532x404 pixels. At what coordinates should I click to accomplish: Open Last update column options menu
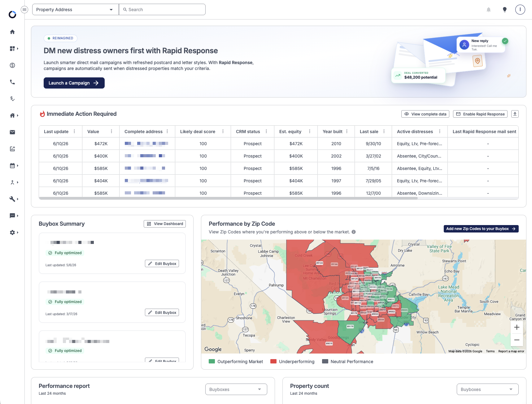[x=74, y=132]
